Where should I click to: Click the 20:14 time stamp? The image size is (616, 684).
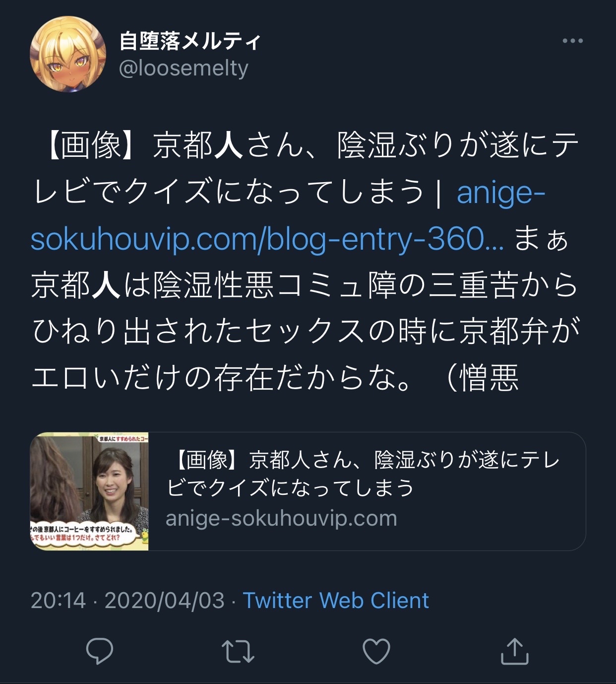58,601
